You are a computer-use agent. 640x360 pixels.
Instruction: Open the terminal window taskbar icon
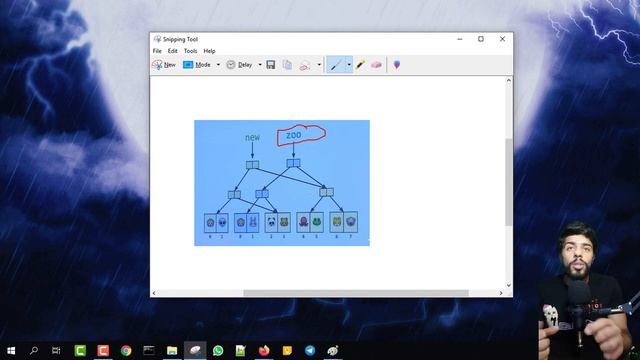[x=149, y=351]
